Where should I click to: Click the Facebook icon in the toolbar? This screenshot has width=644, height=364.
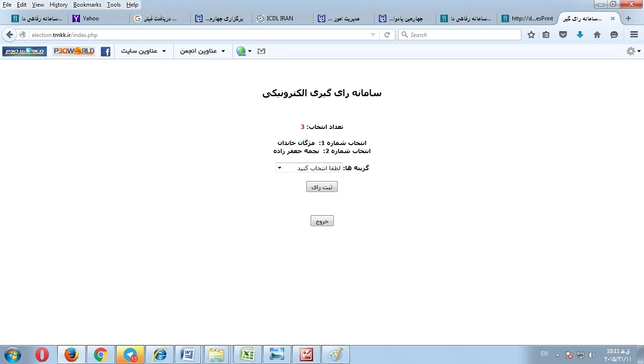(106, 51)
